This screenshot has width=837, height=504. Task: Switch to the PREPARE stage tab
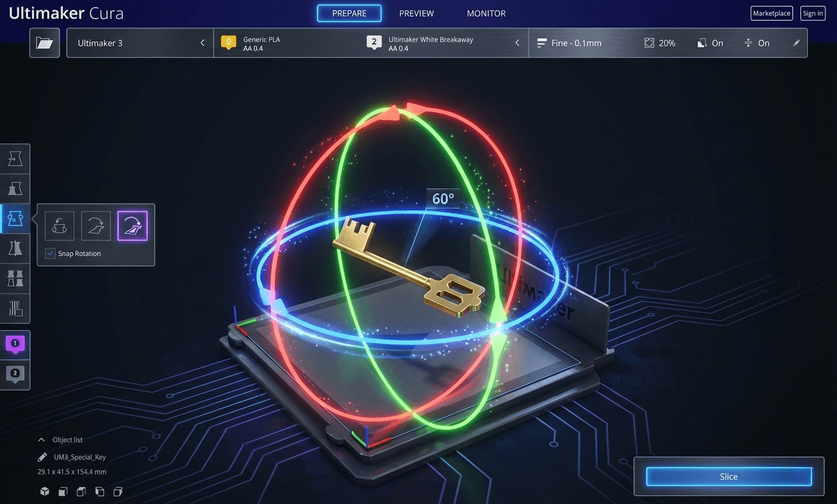point(349,13)
